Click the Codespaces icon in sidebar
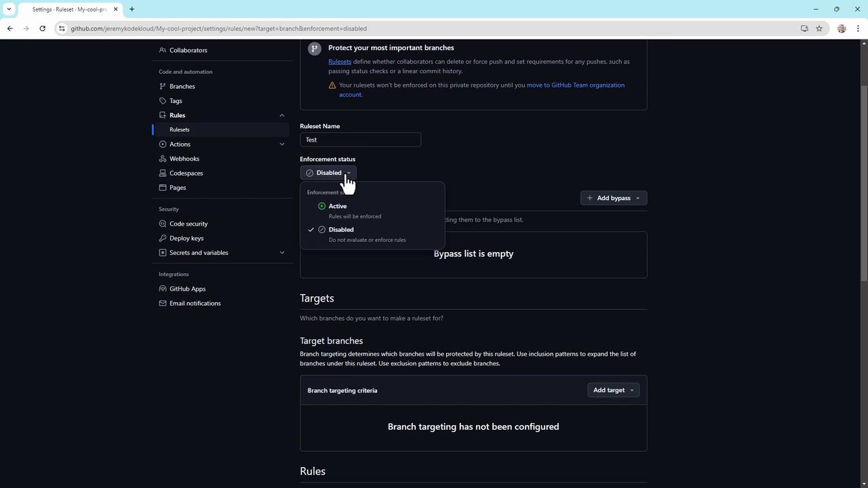 (163, 173)
